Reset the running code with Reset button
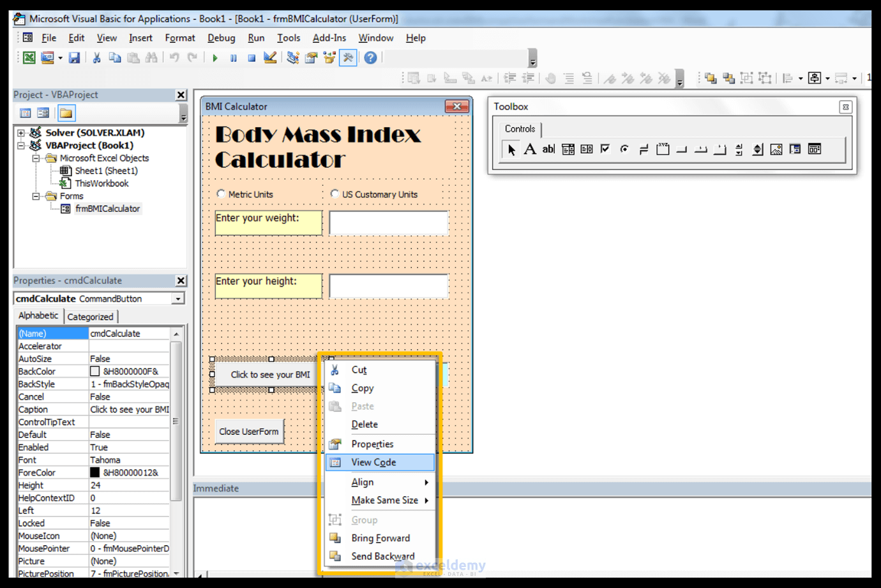This screenshot has width=881, height=588. coord(251,57)
